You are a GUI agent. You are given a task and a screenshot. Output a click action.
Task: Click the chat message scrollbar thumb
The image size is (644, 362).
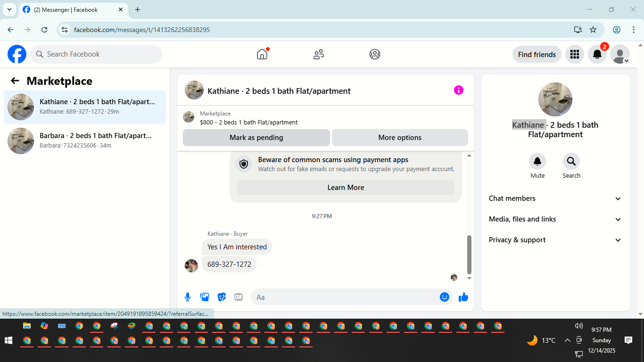pyautogui.click(x=469, y=255)
